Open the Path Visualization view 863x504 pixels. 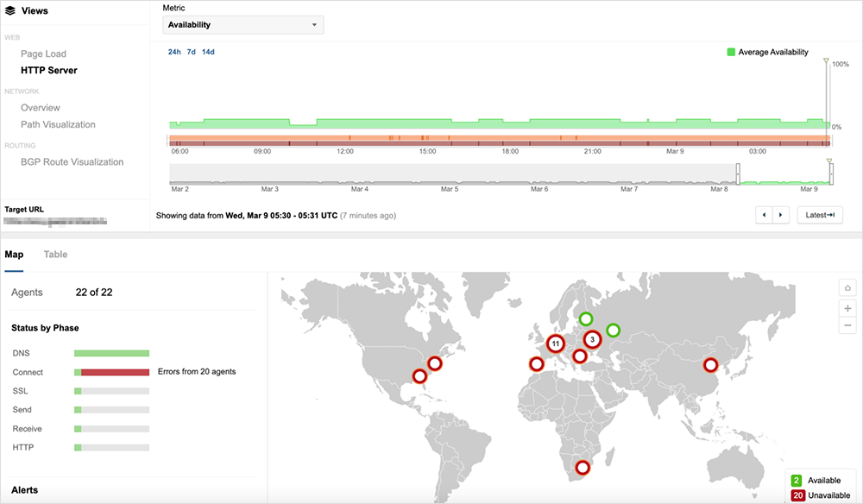pyautogui.click(x=58, y=124)
